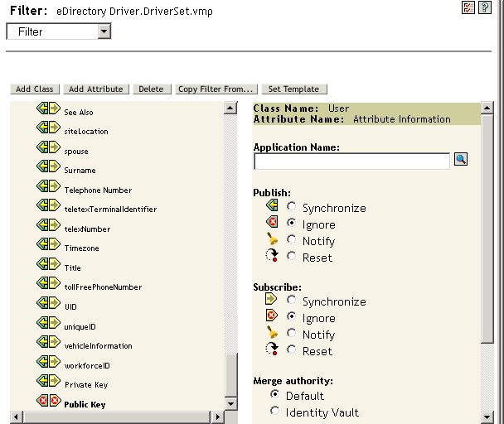
Task: Click the sync arrows icon beside Timezone
Action: coord(48,247)
